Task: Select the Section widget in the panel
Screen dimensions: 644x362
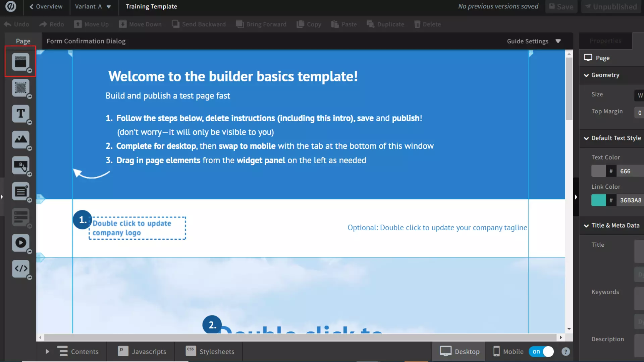Action: point(21,61)
